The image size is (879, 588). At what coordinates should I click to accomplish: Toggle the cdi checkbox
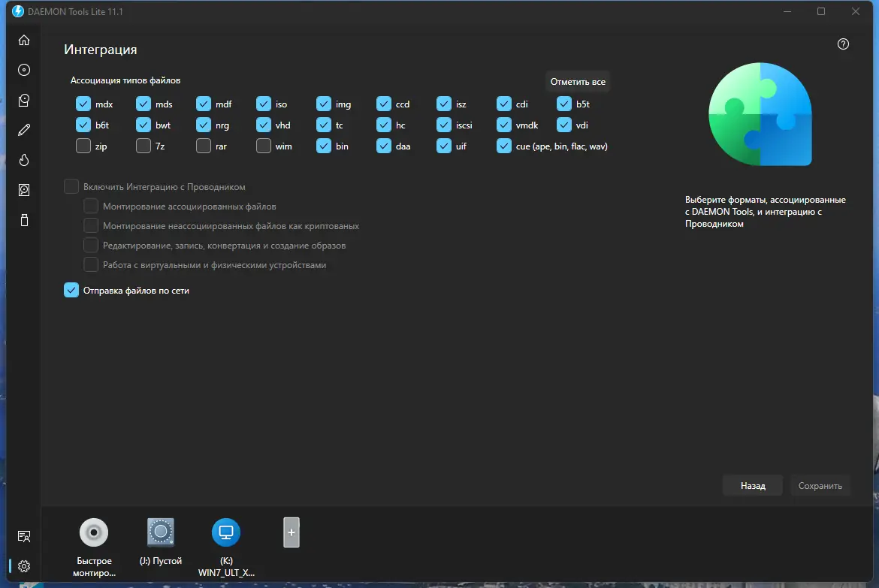504,104
